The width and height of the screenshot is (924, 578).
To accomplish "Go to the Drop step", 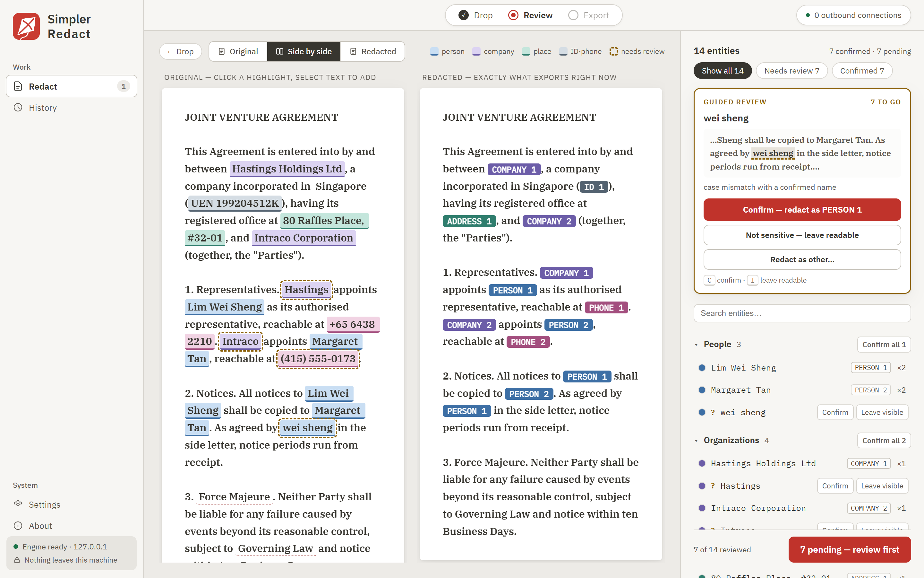I will pyautogui.click(x=475, y=15).
